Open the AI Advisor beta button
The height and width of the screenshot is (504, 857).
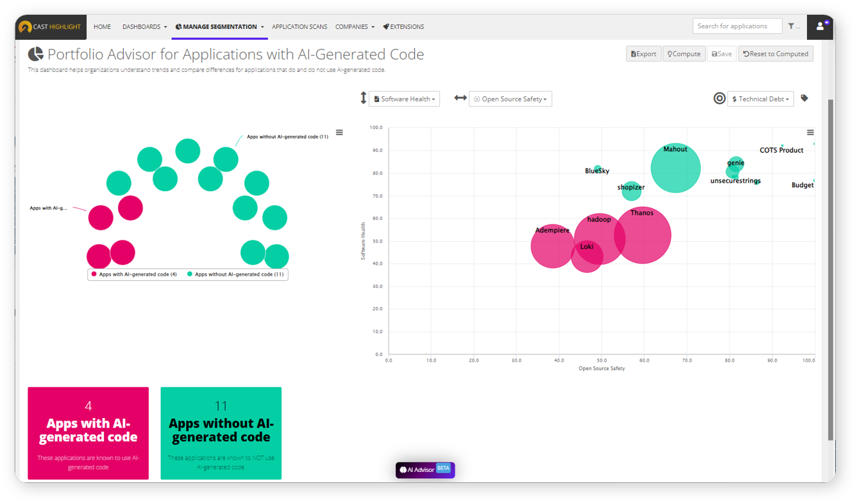click(425, 470)
